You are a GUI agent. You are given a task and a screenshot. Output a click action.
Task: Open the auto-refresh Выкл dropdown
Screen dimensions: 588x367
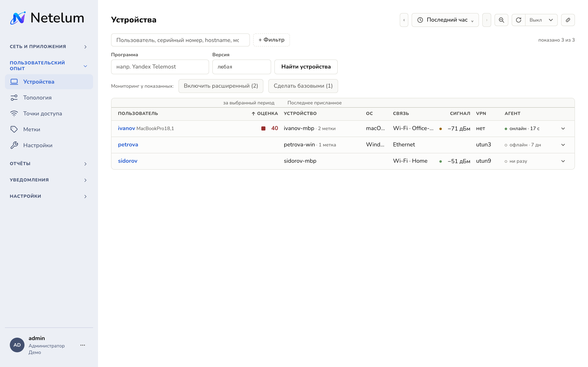click(541, 20)
